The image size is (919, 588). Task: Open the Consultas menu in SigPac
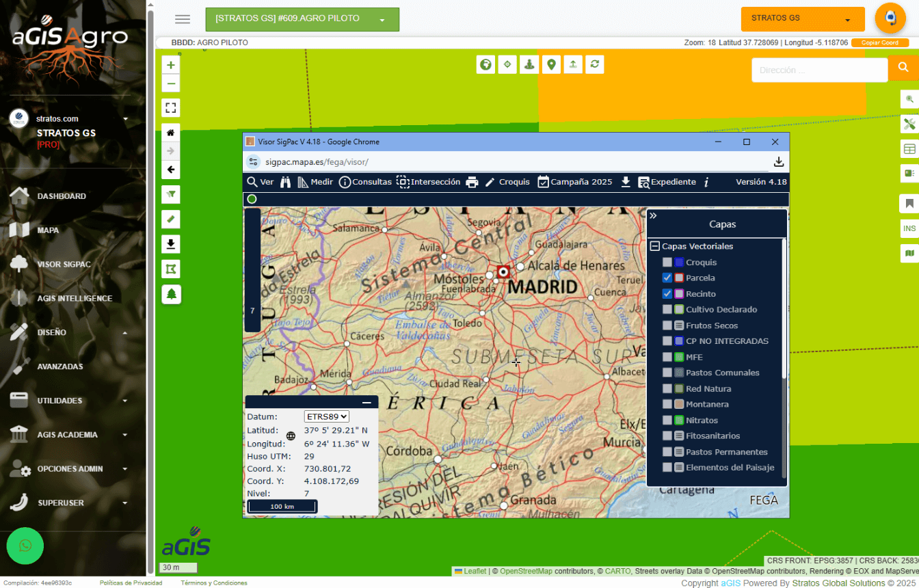[x=365, y=182]
